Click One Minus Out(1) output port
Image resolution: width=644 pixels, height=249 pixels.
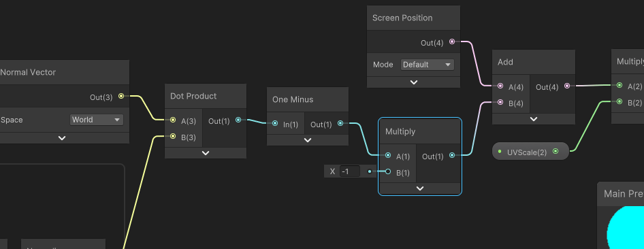(340, 123)
